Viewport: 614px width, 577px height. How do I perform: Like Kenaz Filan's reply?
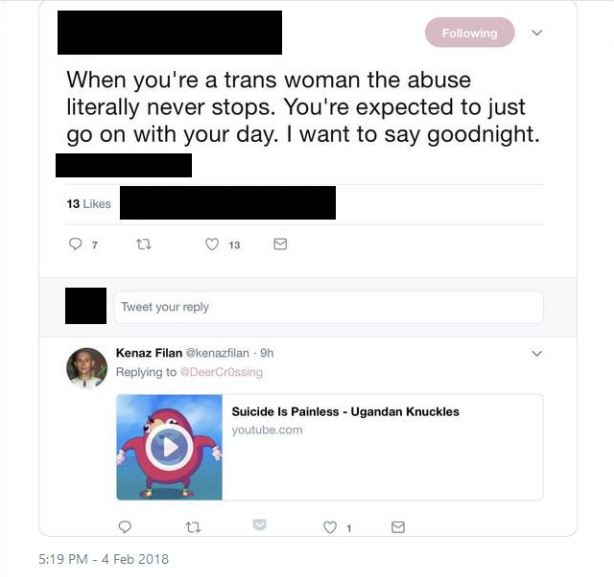tap(329, 526)
